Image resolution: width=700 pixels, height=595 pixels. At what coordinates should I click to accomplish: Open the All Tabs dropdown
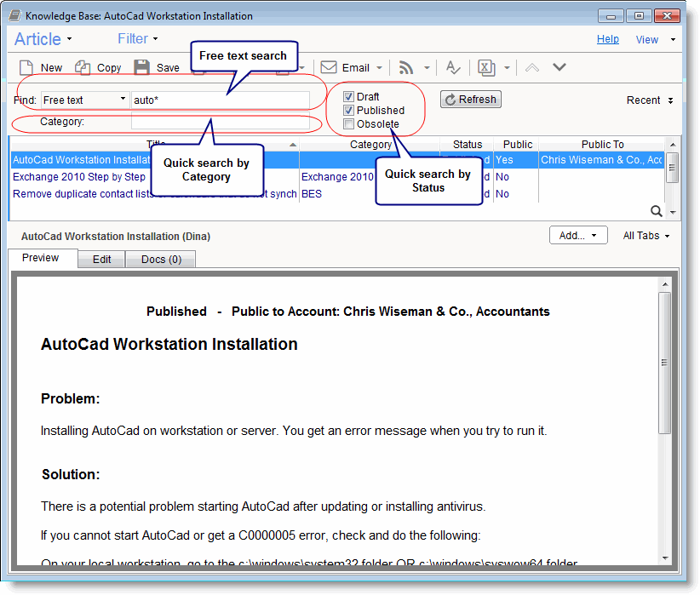tap(646, 236)
